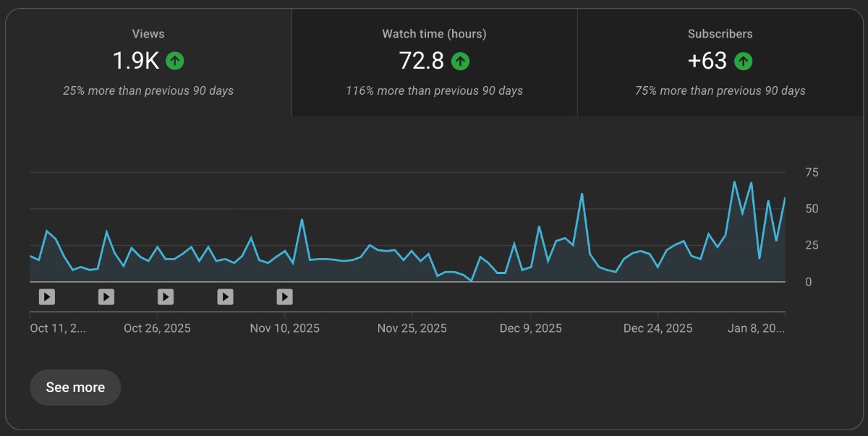Image resolution: width=868 pixels, height=436 pixels.
Task: Click the "75% more than previous 90 days" text
Action: (720, 91)
